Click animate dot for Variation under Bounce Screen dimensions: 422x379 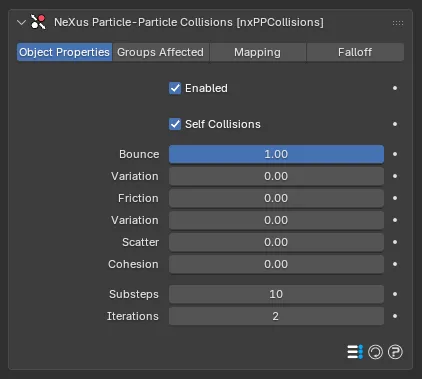coord(395,176)
